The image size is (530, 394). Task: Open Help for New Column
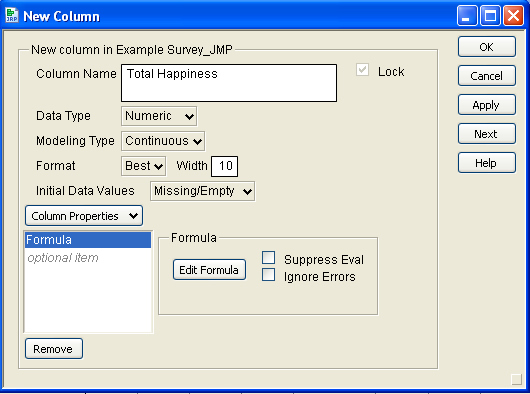pyautogui.click(x=486, y=163)
